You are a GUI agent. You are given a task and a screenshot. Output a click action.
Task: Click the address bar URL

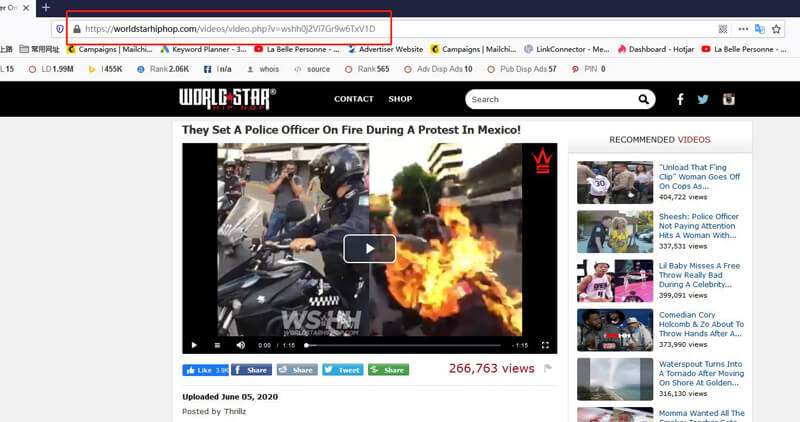[230, 29]
